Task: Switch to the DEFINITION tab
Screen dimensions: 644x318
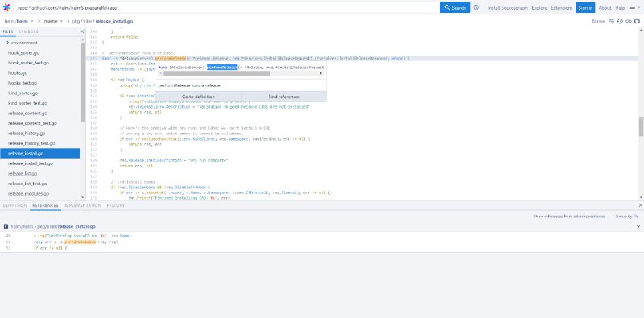Action: [x=14, y=205]
